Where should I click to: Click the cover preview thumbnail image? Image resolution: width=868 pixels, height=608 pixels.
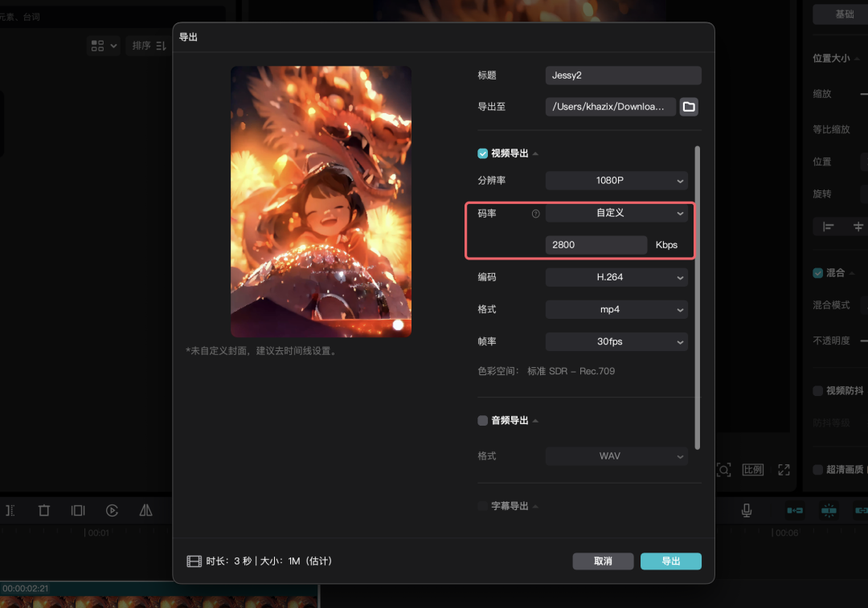tap(321, 202)
